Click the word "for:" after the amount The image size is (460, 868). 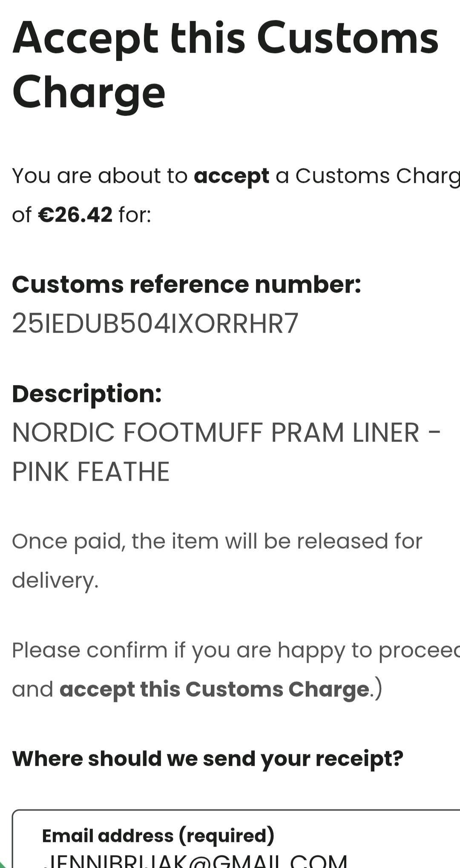(135, 214)
